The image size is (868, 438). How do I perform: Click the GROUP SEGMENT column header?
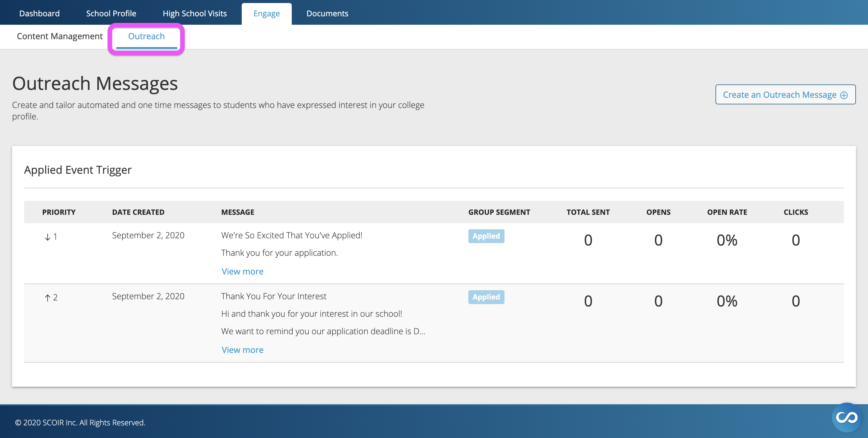(x=499, y=212)
